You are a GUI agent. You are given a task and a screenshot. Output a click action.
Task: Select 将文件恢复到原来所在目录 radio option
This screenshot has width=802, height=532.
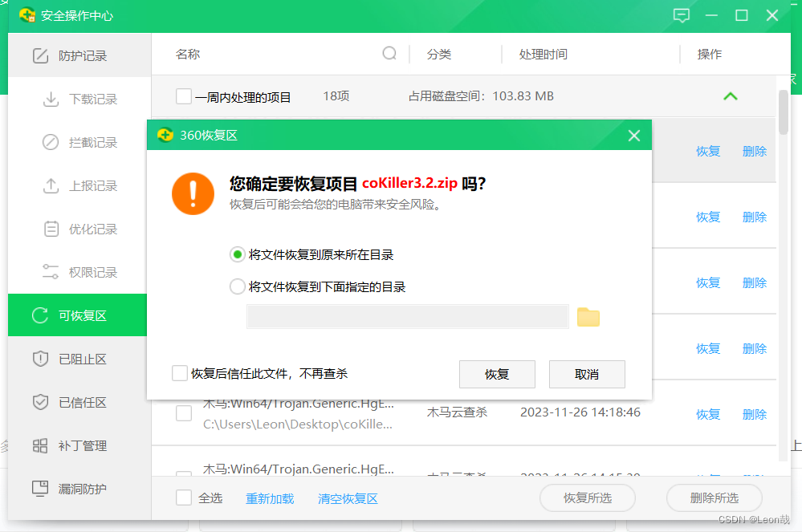point(238,254)
